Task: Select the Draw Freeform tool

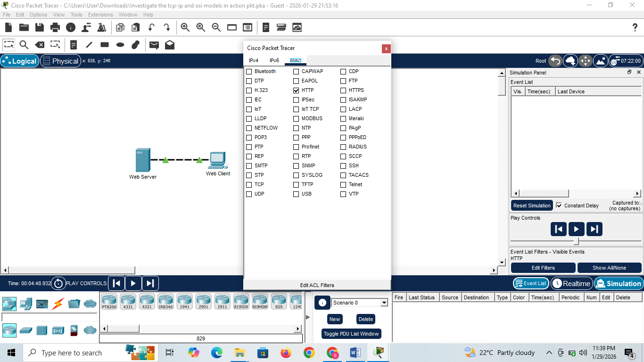Action: click(135, 45)
